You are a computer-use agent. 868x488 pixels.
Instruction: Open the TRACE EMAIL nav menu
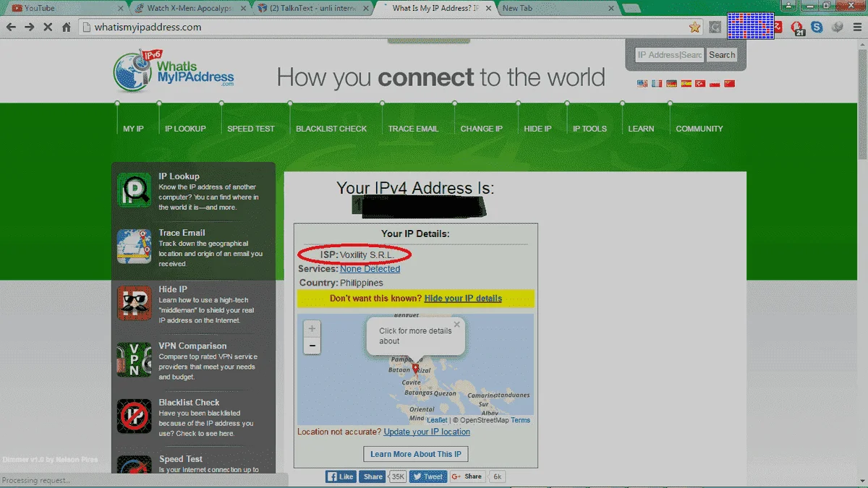pos(413,129)
